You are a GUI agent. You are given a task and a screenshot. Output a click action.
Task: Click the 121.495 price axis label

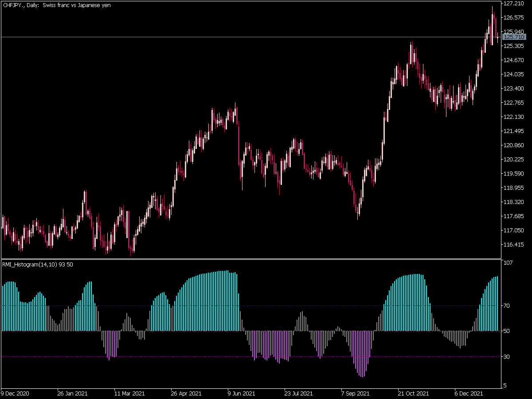click(514, 131)
